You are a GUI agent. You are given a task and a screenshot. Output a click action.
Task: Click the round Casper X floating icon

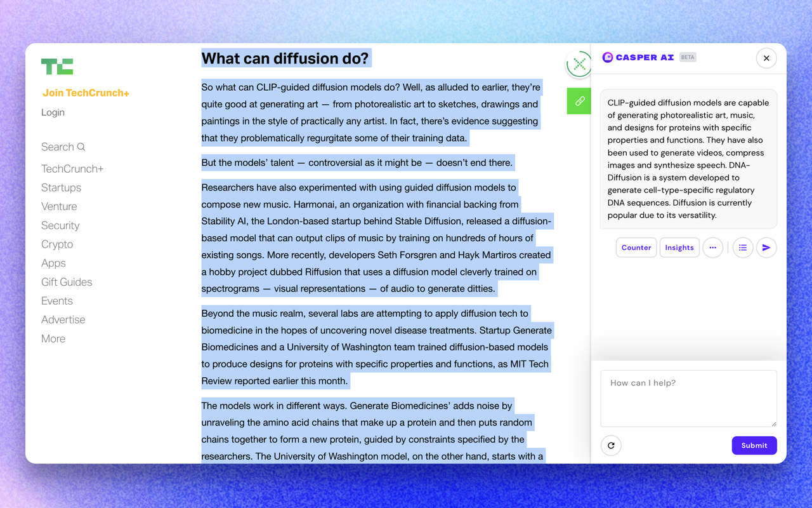[x=579, y=63]
